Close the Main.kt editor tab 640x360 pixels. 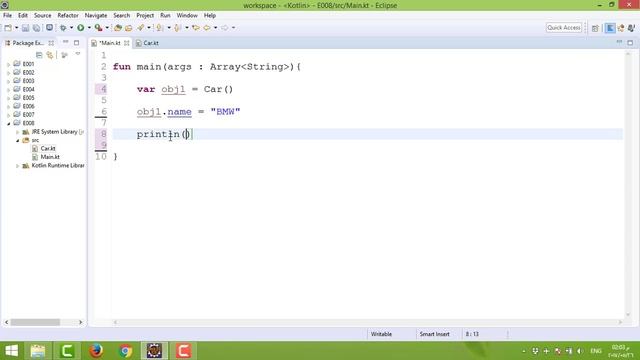pos(127,43)
